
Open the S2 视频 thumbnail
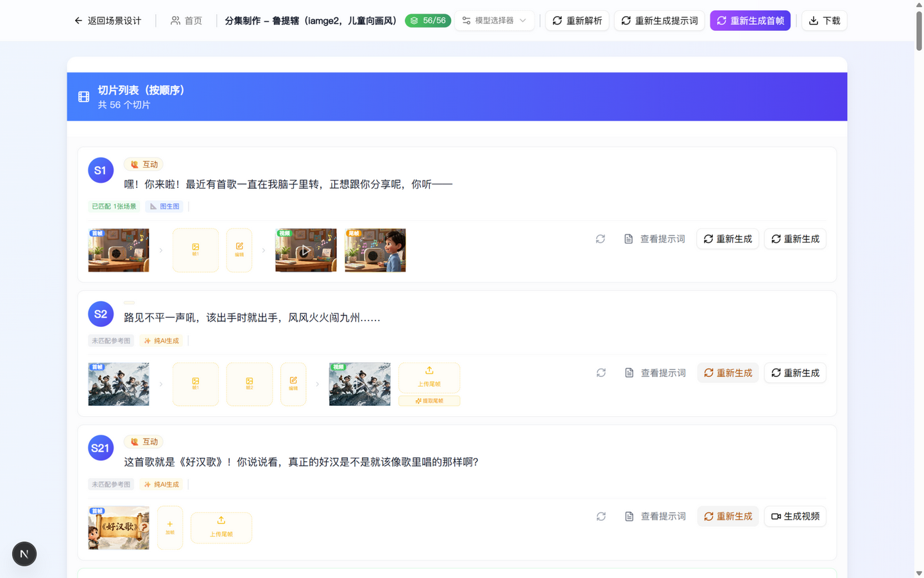coord(360,384)
